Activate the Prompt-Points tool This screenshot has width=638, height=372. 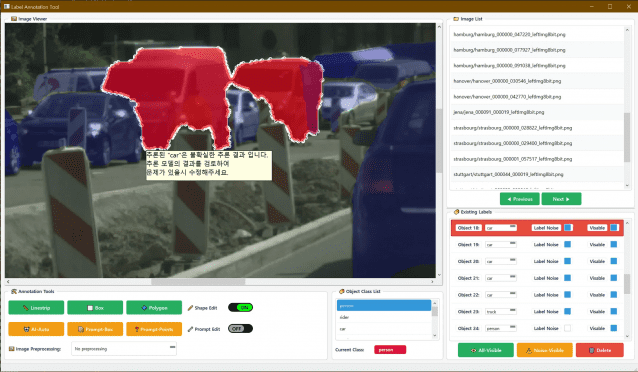pos(154,329)
